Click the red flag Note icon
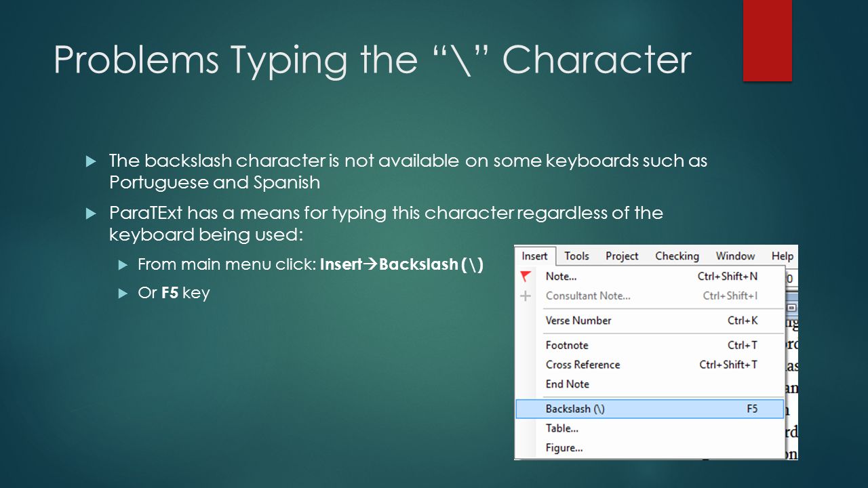 tap(526, 277)
